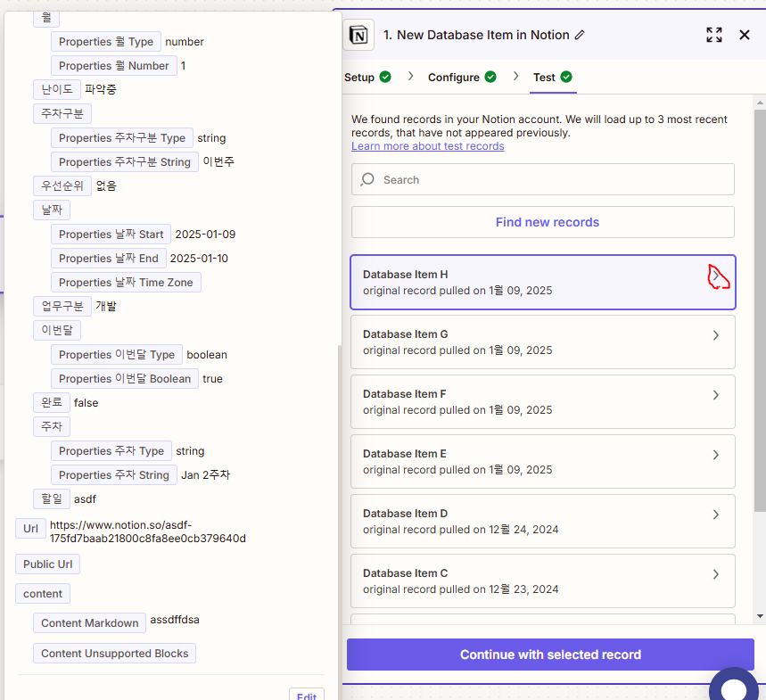The height and width of the screenshot is (700, 766).
Task: Select Database Item C record
Action: click(543, 581)
